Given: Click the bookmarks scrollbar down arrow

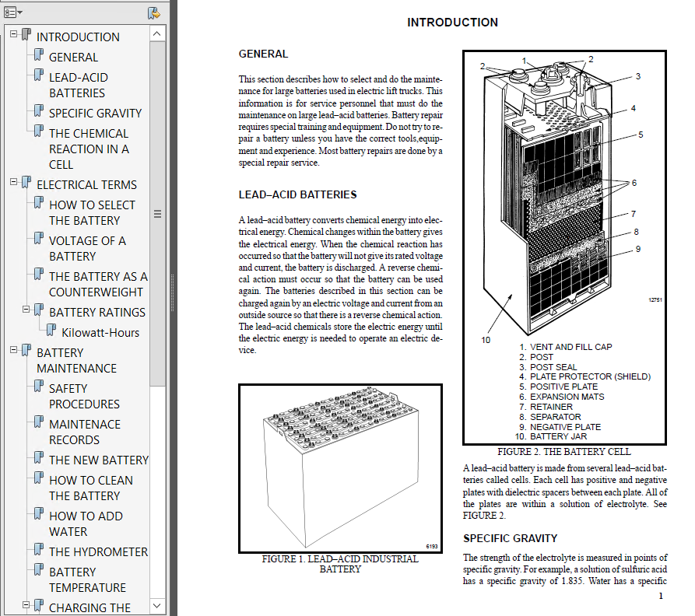Looking at the screenshot, I should coord(157,605).
